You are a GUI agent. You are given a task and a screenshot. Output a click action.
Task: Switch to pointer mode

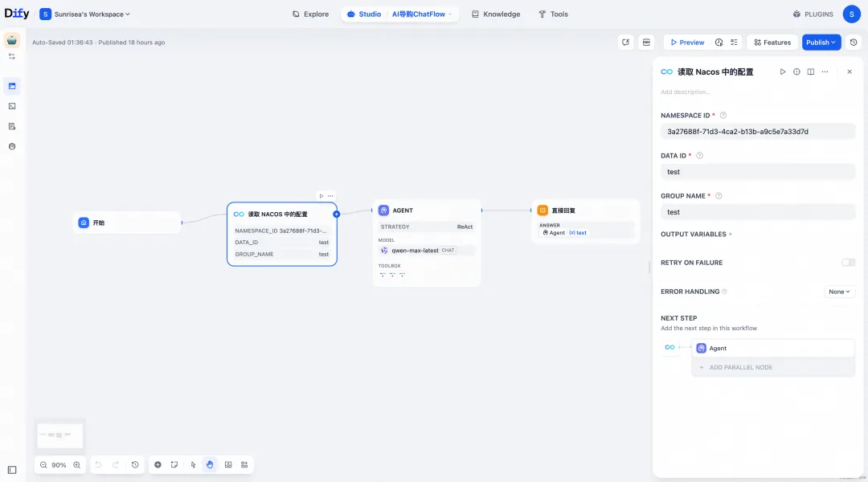(193, 465)
